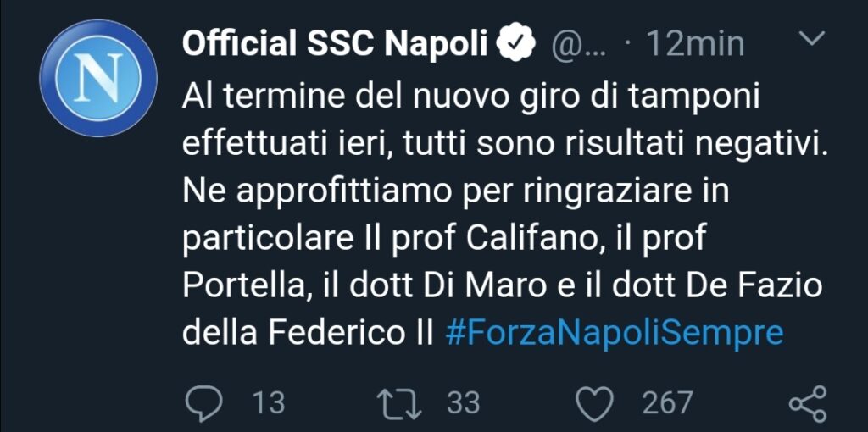Open replies with the speech bubble icon
Screen dimensions: 868x432
[x=203, y=404]
